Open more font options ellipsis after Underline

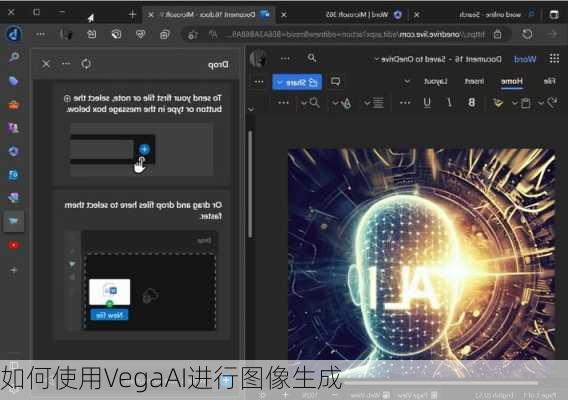405,103
